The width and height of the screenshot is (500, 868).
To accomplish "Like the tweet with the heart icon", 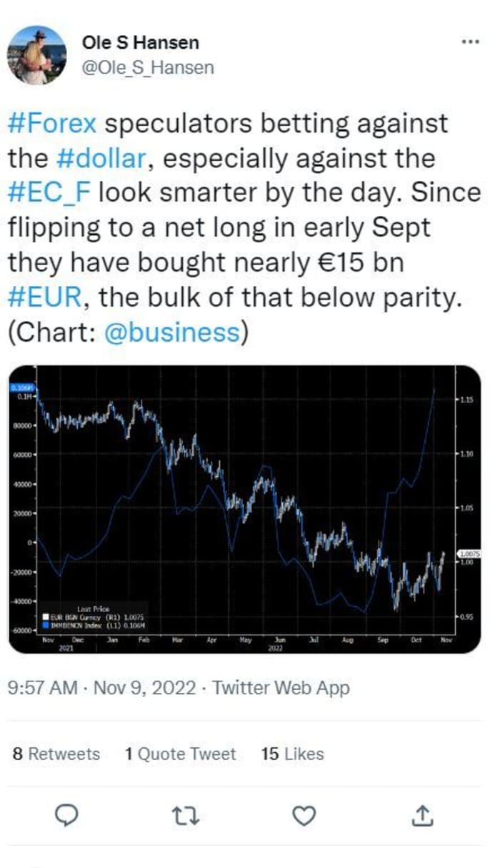I will pyautogui.click(x=305, y=814).
